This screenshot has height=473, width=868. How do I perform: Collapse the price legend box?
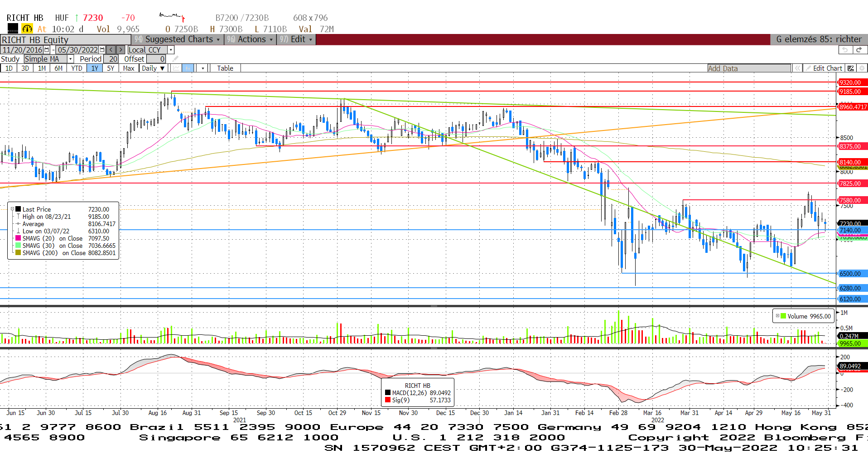click(12, 209)
